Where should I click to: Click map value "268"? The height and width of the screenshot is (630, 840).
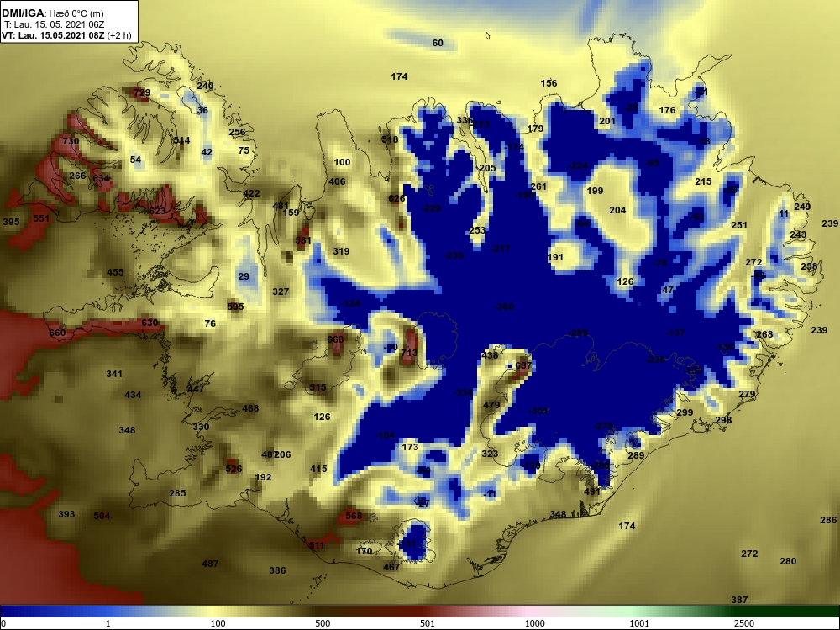click(764, 334)
